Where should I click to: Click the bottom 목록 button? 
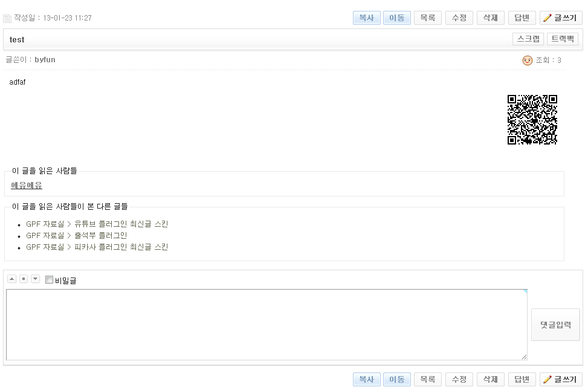tap(427, 380)
